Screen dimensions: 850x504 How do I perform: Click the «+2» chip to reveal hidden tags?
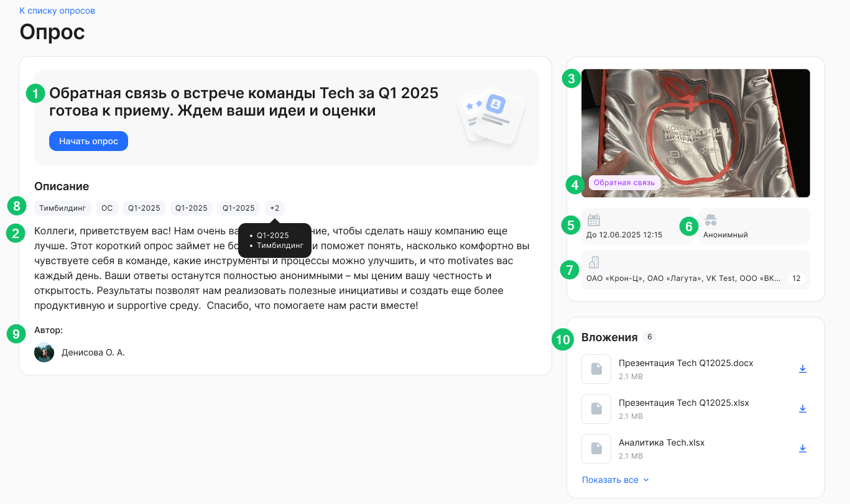274,208
